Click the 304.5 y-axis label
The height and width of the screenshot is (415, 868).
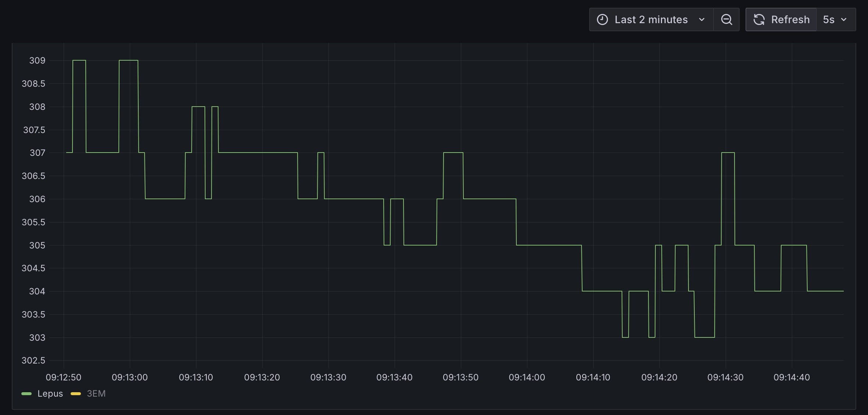point(33,268)
